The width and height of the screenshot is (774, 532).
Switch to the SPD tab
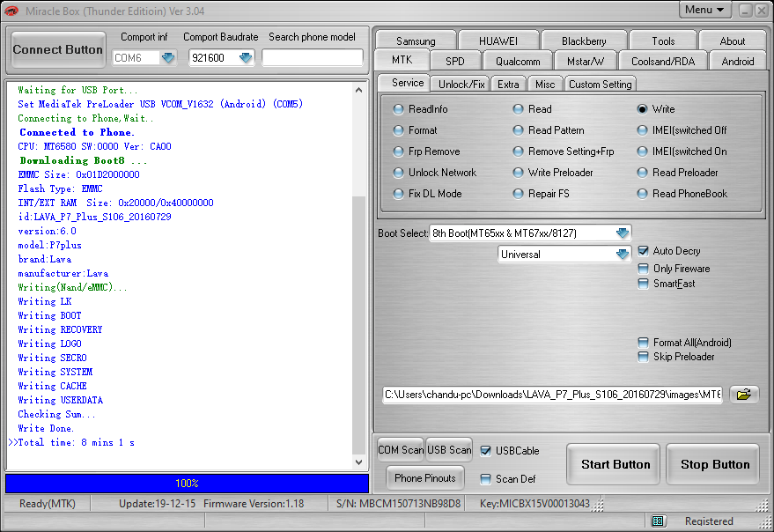[455, 62]
